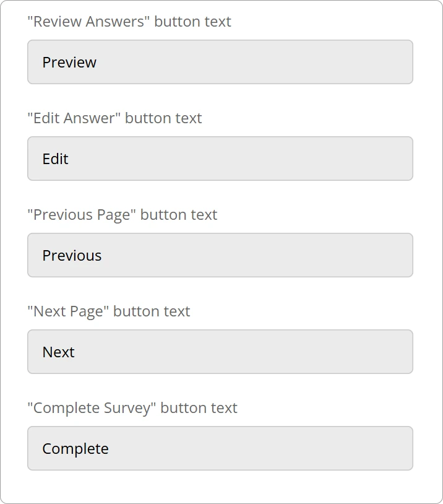Click the "Complete Survey" button text label
The width and height of the screenshot is (443, 504).
[132, 408]
